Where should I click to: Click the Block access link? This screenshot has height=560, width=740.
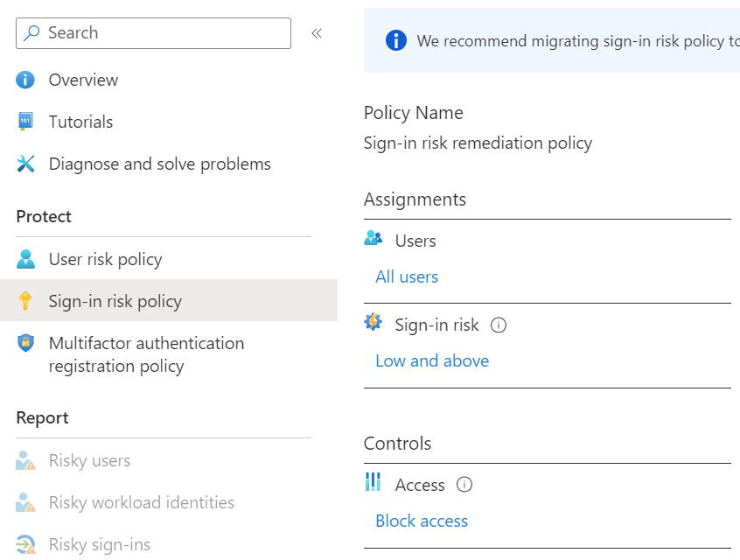pos(422,521)
